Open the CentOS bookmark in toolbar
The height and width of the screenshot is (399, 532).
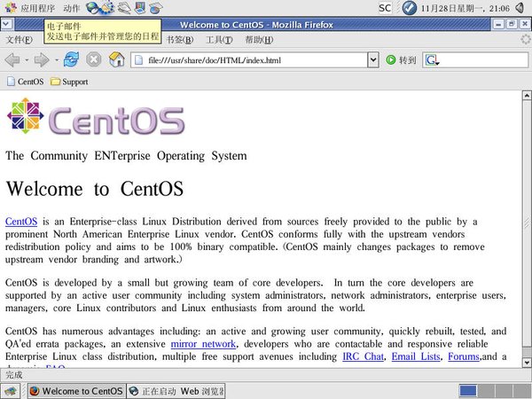[26, 82]
